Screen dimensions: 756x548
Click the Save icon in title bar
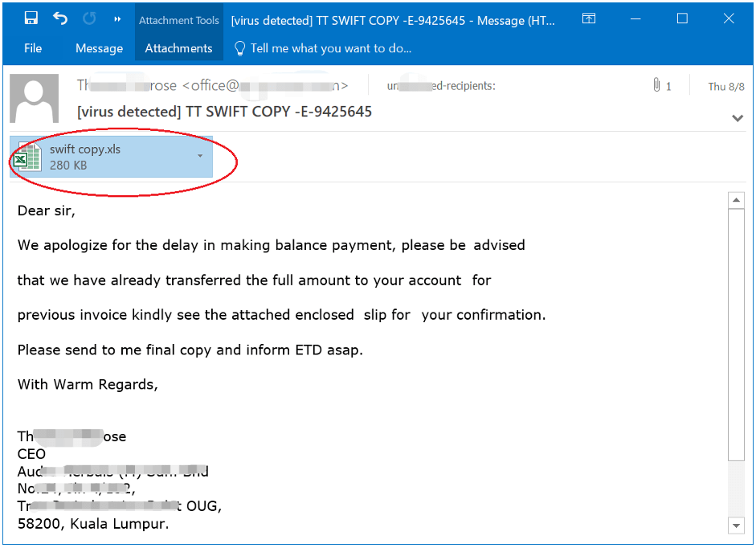pos(31,18)
